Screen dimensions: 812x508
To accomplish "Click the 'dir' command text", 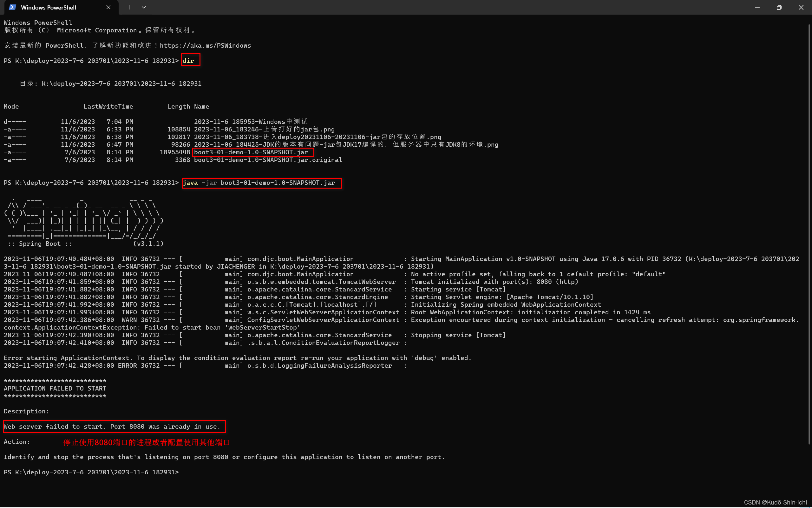I will 188,61.
